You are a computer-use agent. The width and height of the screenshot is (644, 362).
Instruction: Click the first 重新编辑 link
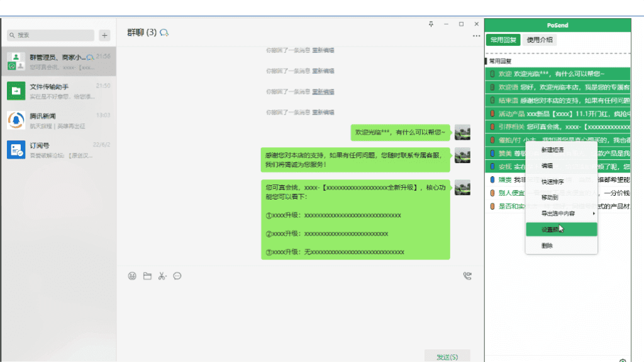tap(323, 50)
